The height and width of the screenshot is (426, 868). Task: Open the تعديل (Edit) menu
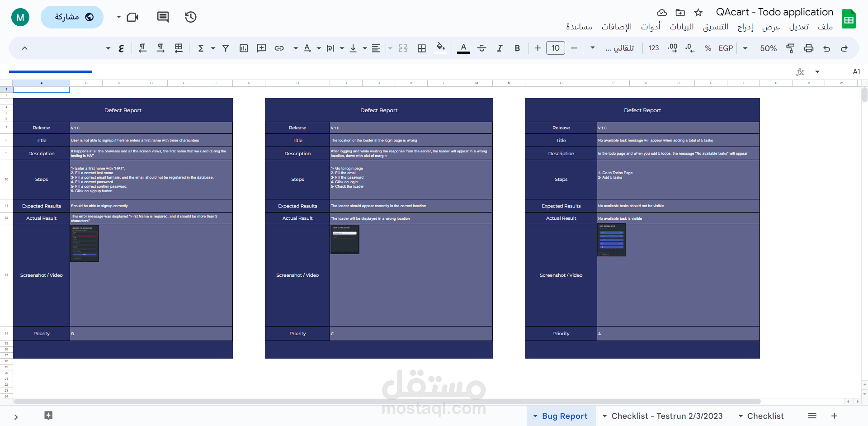tap(799, 27)
